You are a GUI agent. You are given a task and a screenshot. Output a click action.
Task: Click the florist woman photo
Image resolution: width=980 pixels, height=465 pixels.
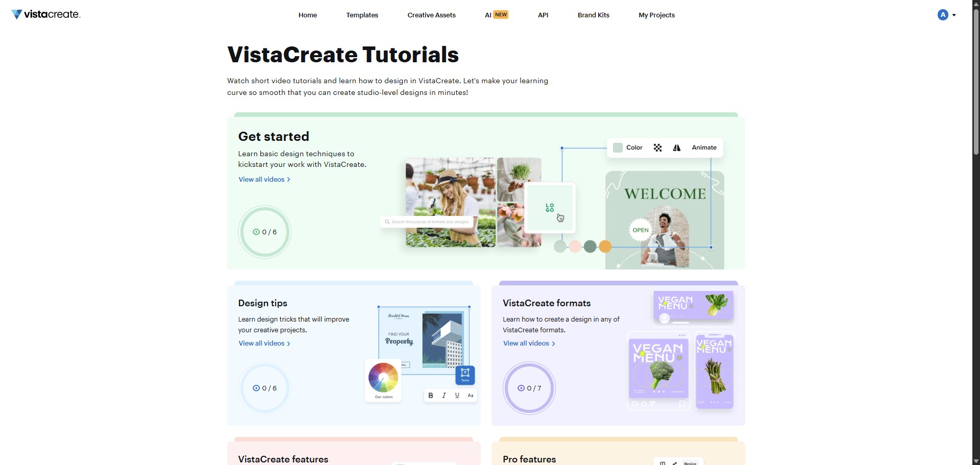pos(451,202)
